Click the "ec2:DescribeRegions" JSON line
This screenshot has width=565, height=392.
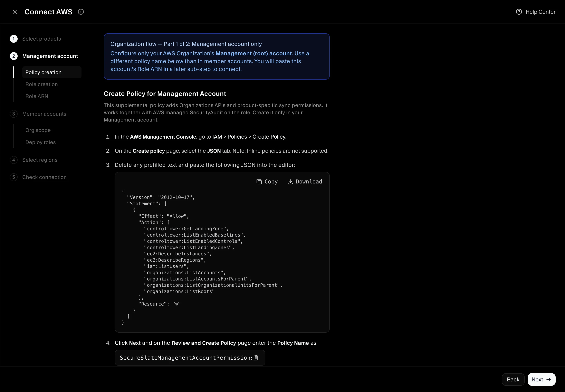175,260
